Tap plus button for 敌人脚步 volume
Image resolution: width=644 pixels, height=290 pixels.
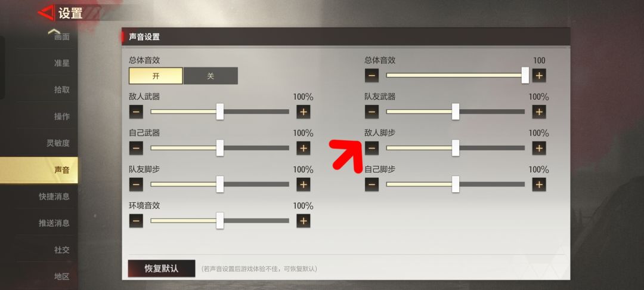pos(539,148)
